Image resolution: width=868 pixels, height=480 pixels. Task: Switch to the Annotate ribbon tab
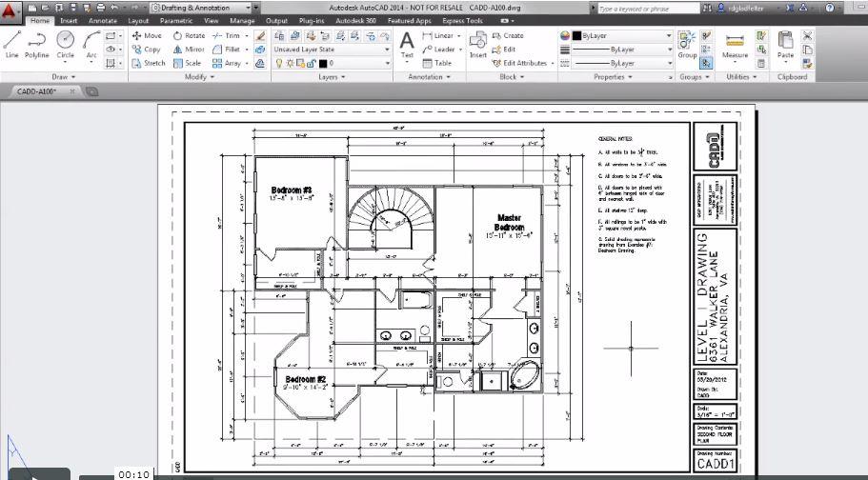click(103, 21)
